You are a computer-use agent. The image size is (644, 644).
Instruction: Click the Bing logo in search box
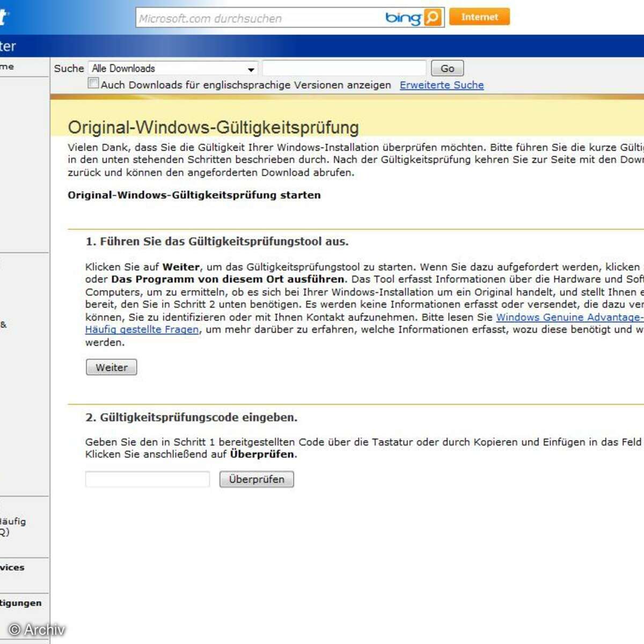click(x=404, y=18)
